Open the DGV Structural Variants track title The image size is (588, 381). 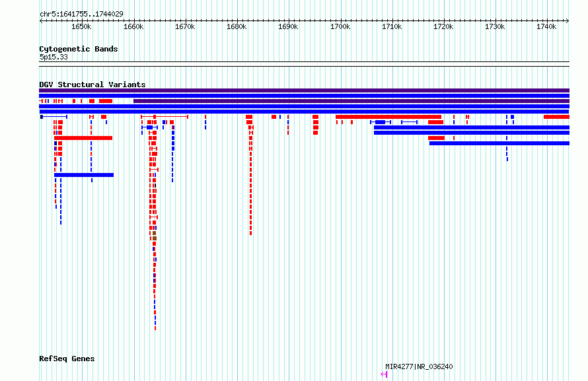[92, 85]
